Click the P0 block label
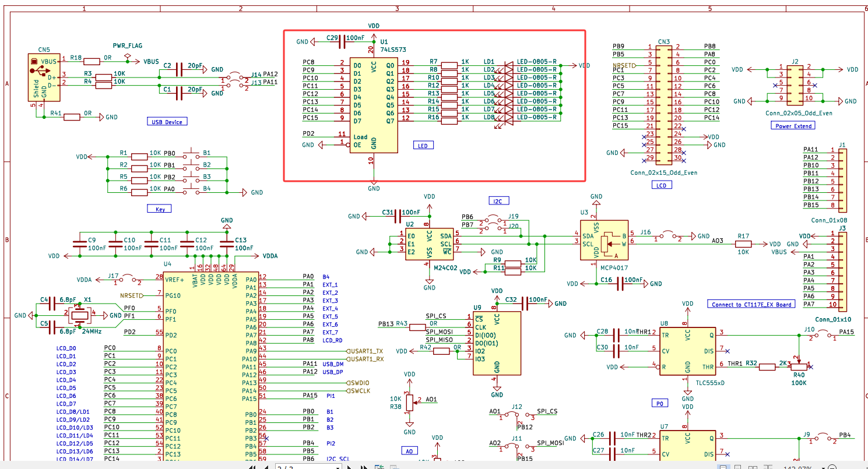 pos(659,403)
